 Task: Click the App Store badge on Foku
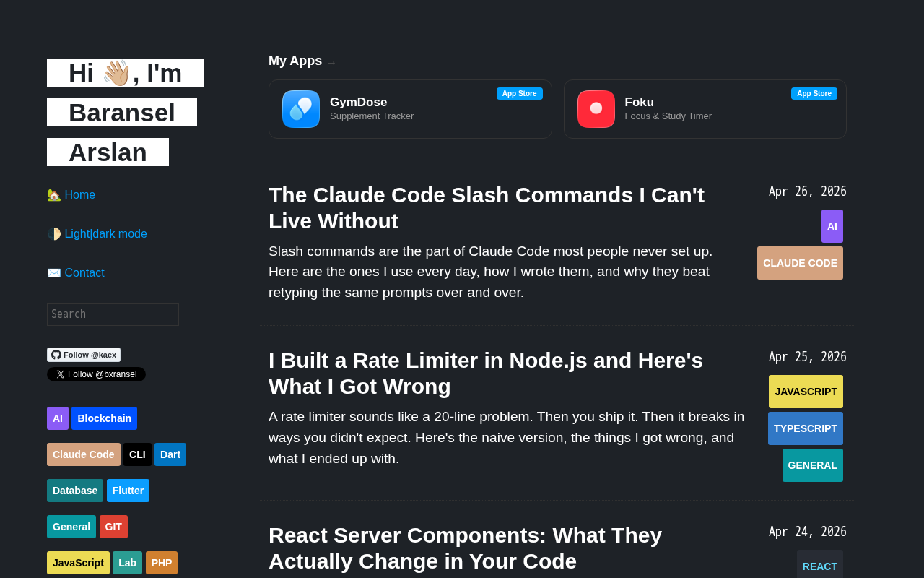pos(814,94)
